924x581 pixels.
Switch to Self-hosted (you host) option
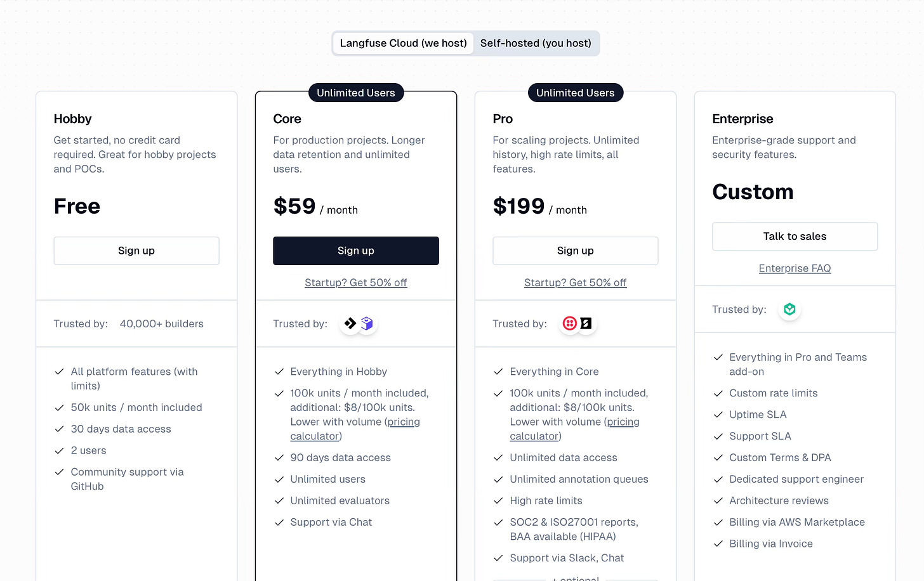pyautogui.click(x=536, y=43)
